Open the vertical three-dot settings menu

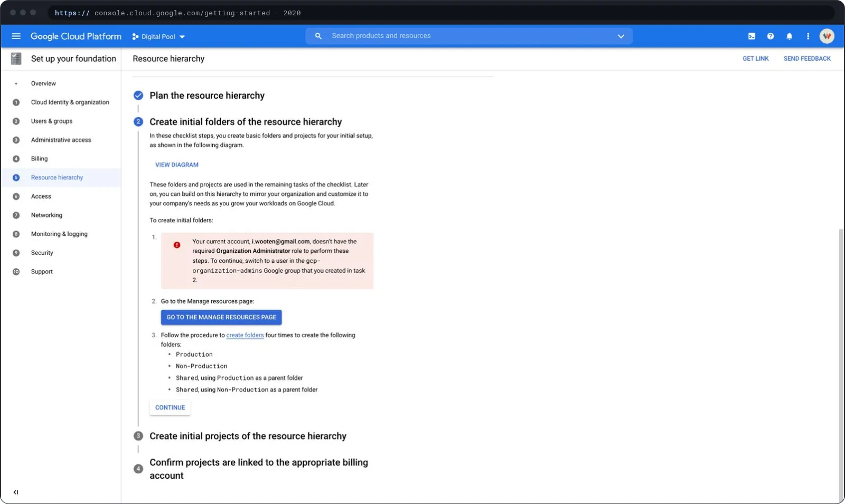pos(808,36)
